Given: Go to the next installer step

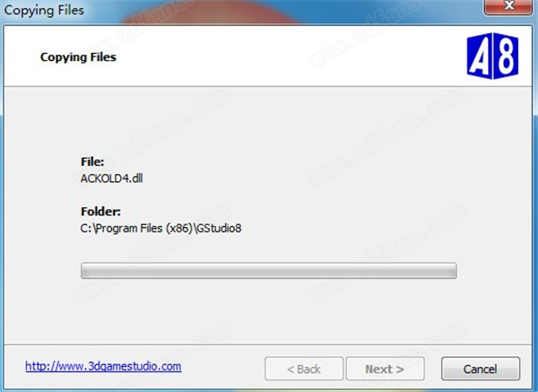Looking at the screenshot, I should 385,369.
